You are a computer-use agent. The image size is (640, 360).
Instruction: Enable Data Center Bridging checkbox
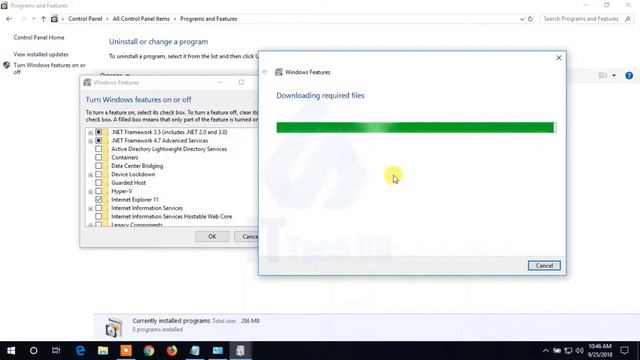tap(98, 166)
